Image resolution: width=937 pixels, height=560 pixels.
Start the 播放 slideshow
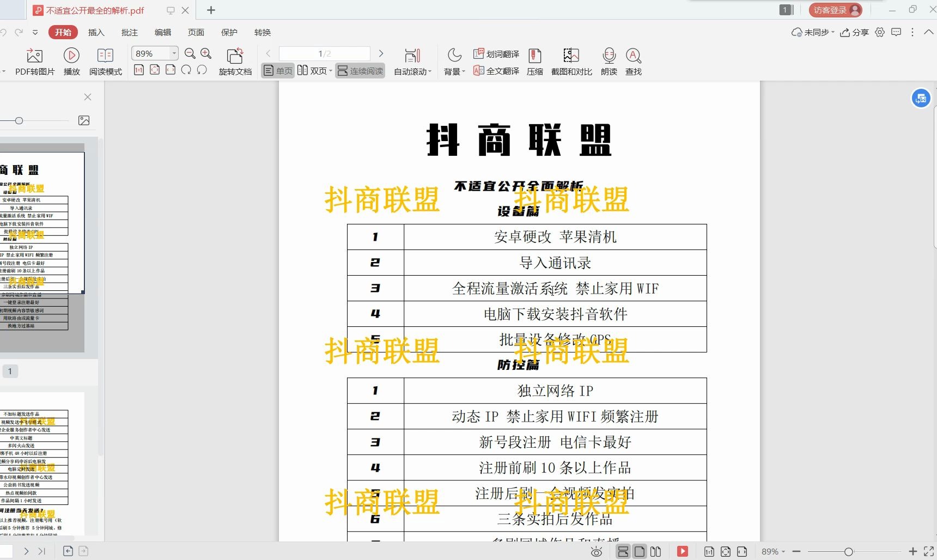pyautogui.click(x=71, y=62)
